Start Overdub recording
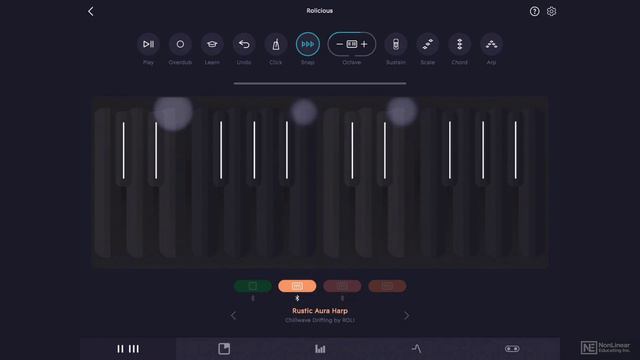This screenshot has width=640, height=360. coord(180,44)
